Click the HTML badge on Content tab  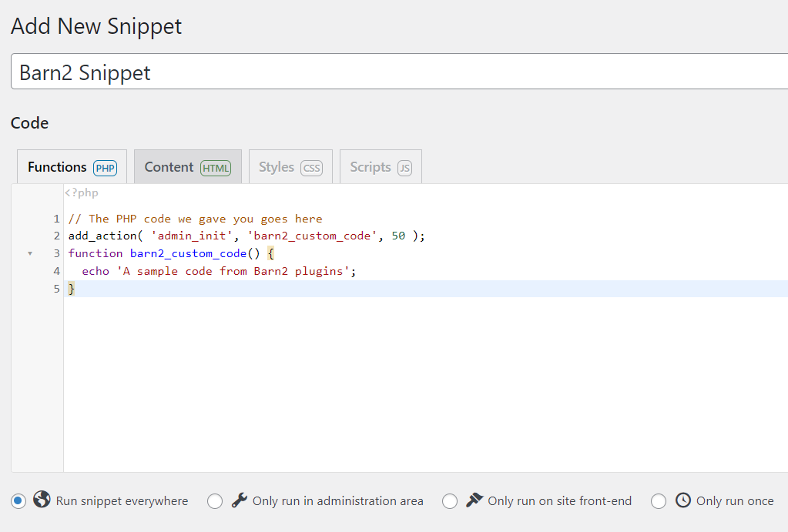tap(216, 168)
